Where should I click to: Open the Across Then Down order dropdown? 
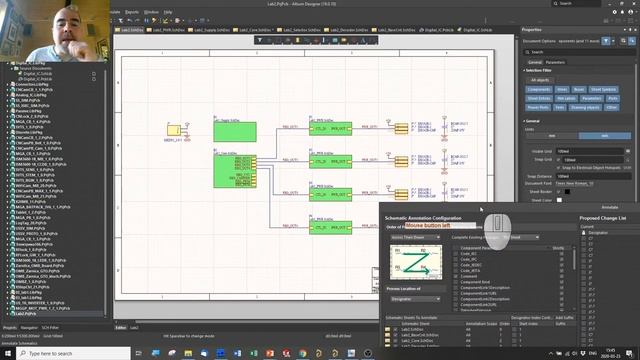[415, 237]
